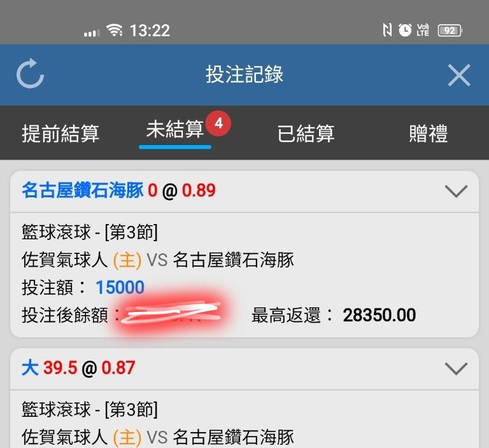Viewport: 489px width, 448px height.
Task: Tap the 13:22 clock in the status bar
Action: click(x=150, y=31)
